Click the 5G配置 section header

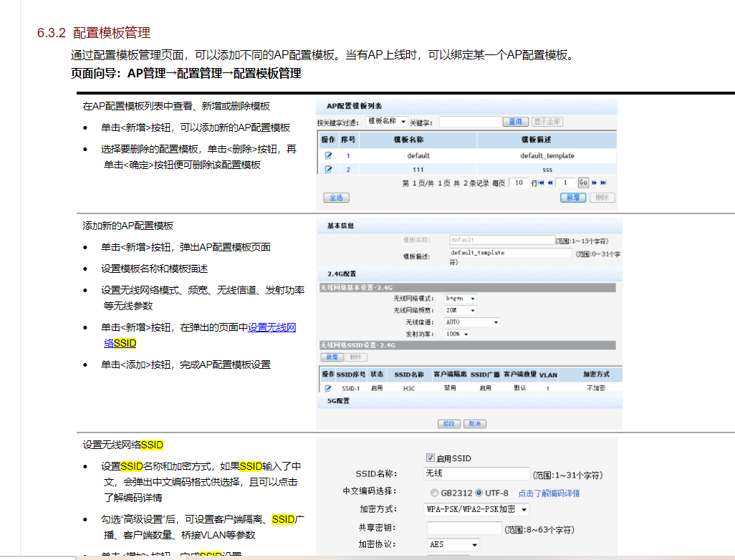point(338,401)
